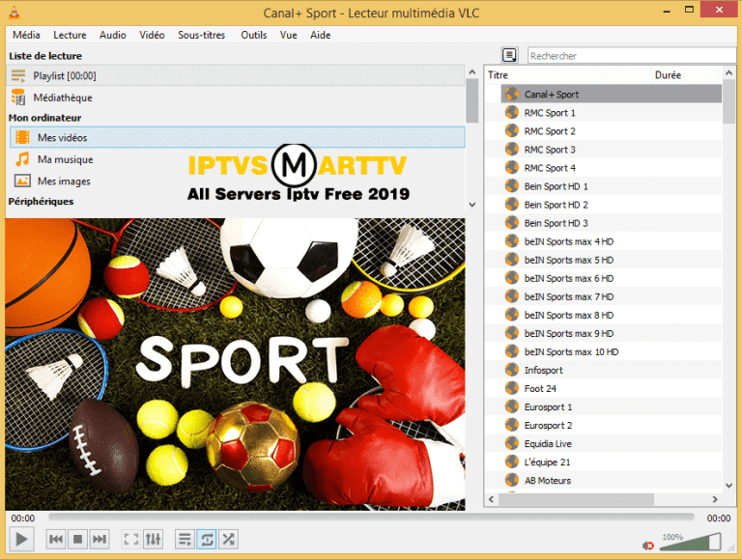Open the Outils menu
Image resolution: width=742 pixels, height=560 pixels.
pos(254,35)
